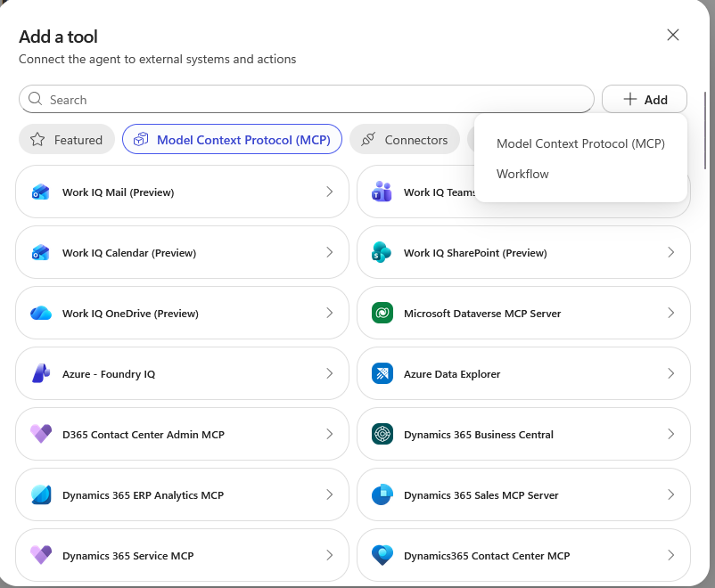The height and width of the screenshot is (588, 715).
Task: Click the 'Dynamics 365 Business Central' label
Action: 479,435
